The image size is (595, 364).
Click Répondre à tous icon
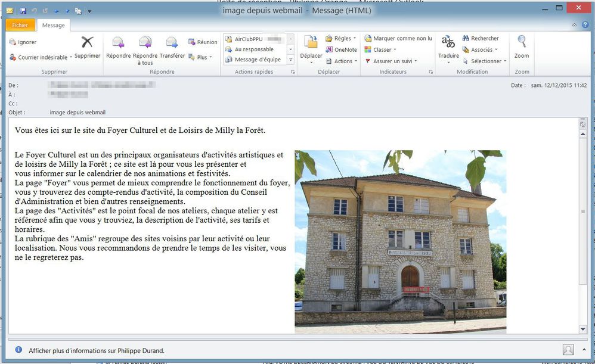pos(145,43)
